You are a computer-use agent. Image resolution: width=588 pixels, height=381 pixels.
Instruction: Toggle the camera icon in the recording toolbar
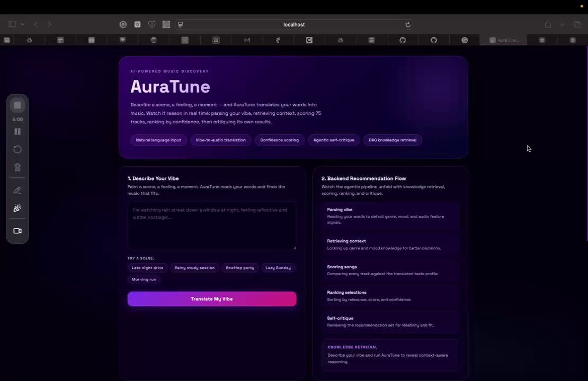[17, 231]
